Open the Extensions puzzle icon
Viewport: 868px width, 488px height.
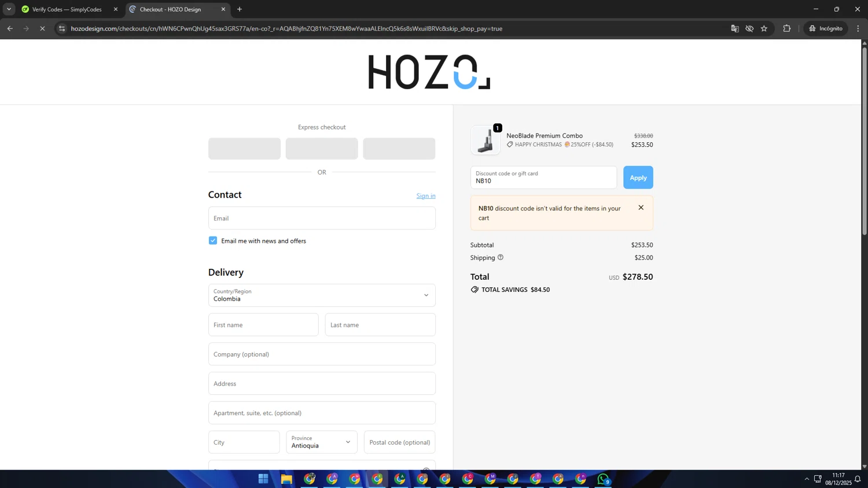pyautogui.click(x=787, y=28)
